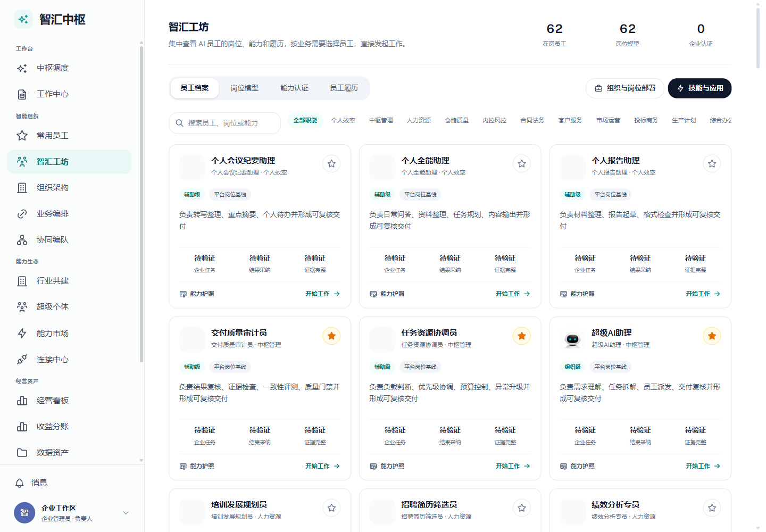Image resolution: width=766 pixels, height=532 pixels.
Task: Click the 连接中心 plug icon
Action: [22, 360]
